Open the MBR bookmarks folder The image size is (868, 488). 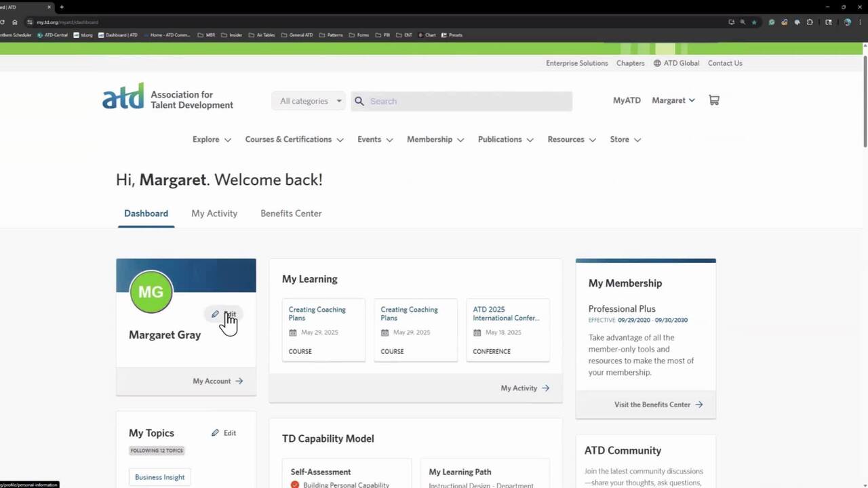click(x=206, y=35)
